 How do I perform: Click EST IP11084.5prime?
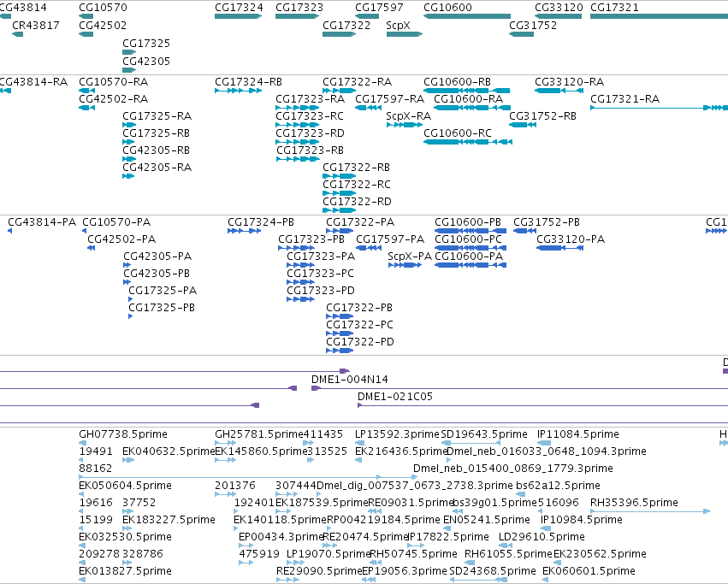coord(578,434)
